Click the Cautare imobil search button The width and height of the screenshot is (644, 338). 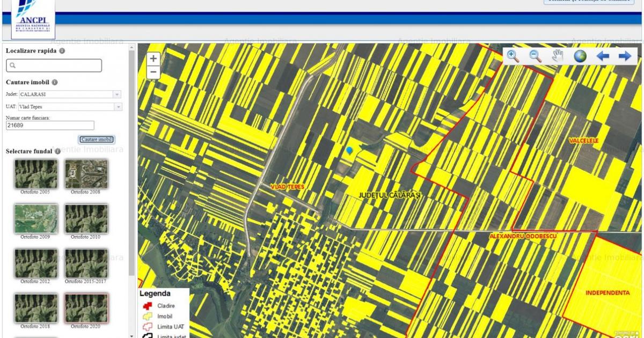click(97, 139)
